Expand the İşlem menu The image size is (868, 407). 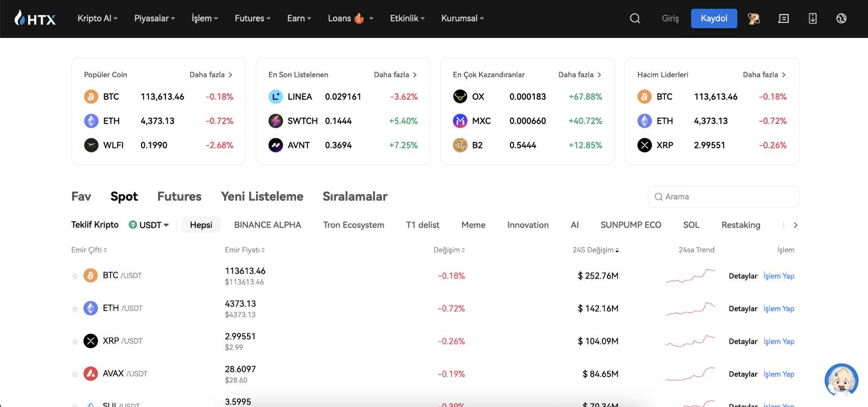click(205, 18)
